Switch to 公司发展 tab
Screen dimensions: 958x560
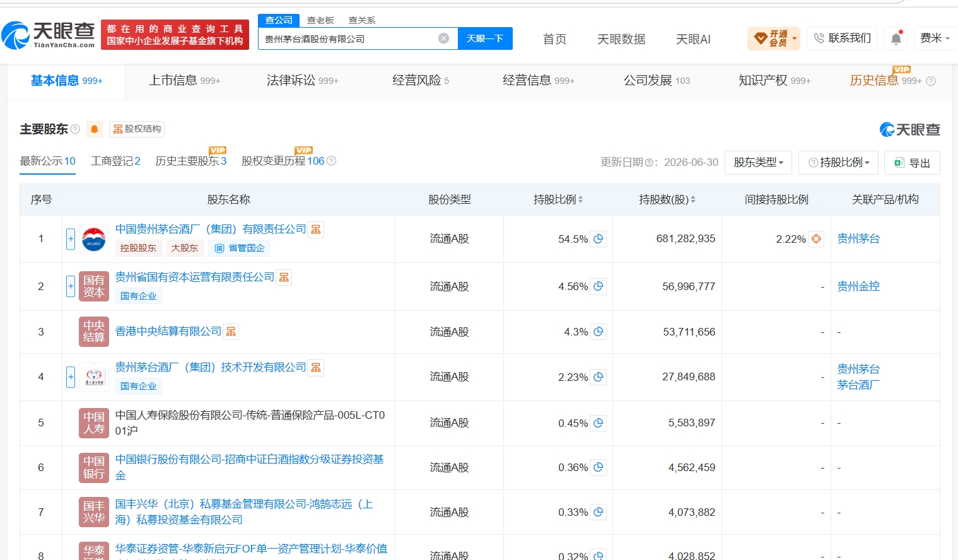pos(657,81)
